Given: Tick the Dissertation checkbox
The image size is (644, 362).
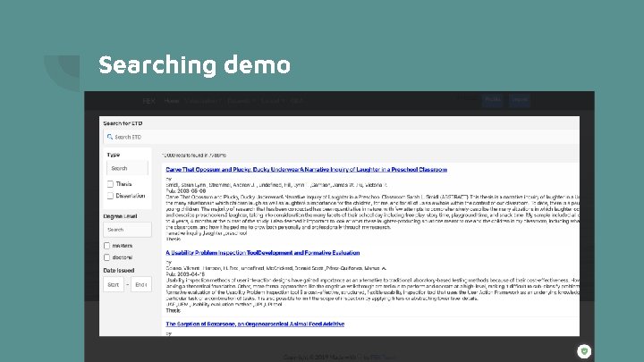Looking at the screenshot, I should click(x=110, y=196).
